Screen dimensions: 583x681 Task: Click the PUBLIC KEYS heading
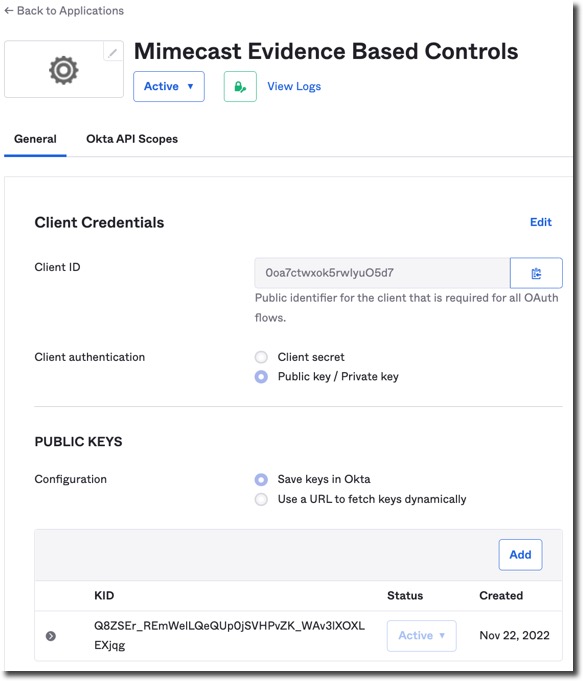click(78, 442)
